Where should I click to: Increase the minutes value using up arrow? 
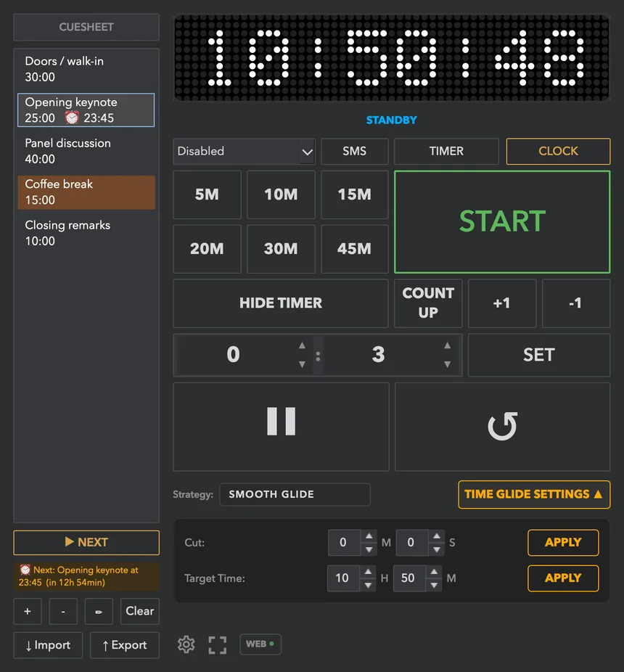pos(302,345)
